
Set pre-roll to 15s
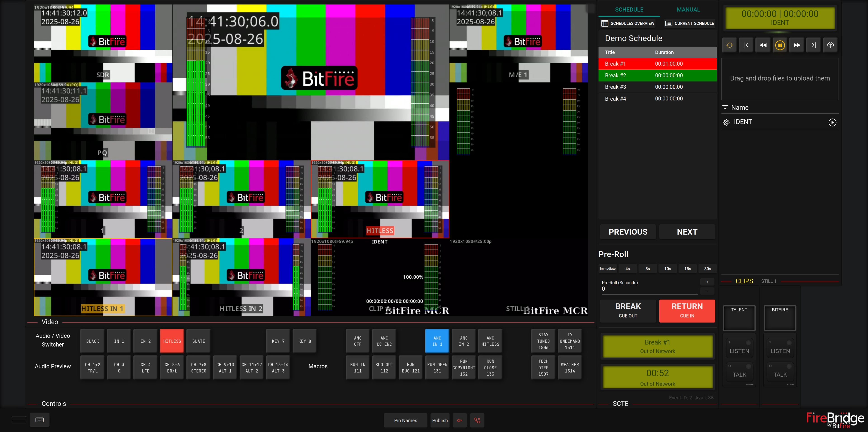687,268
